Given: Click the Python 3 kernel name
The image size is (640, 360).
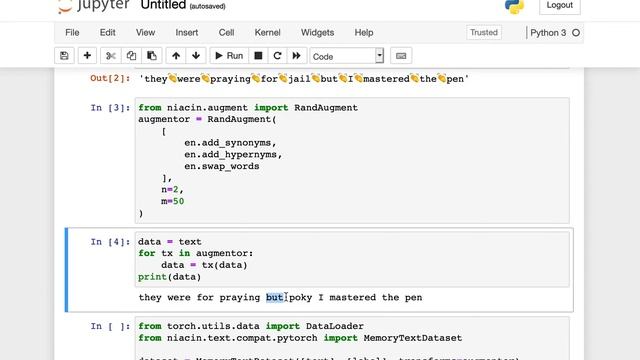Looking at the screenshot, I should [548, 33].
